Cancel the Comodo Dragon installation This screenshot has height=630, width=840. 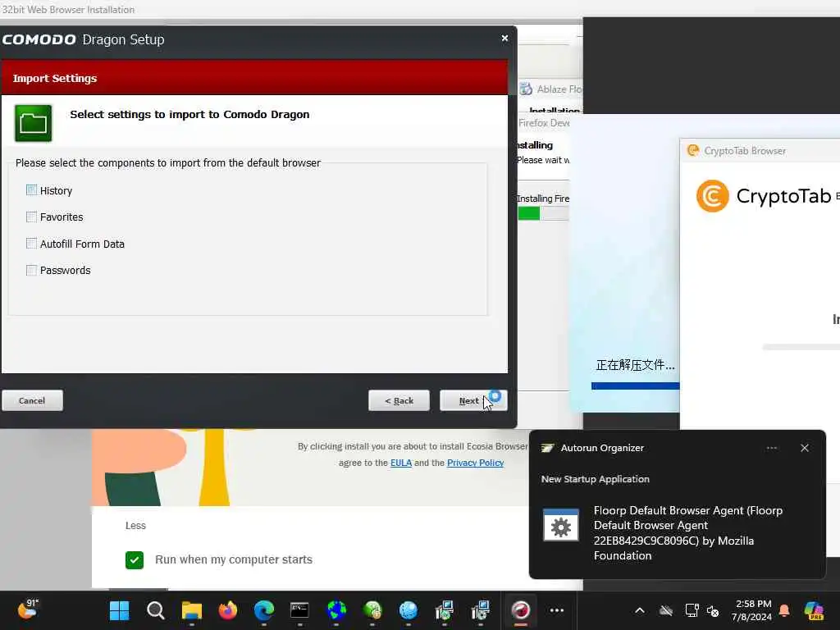32,400
